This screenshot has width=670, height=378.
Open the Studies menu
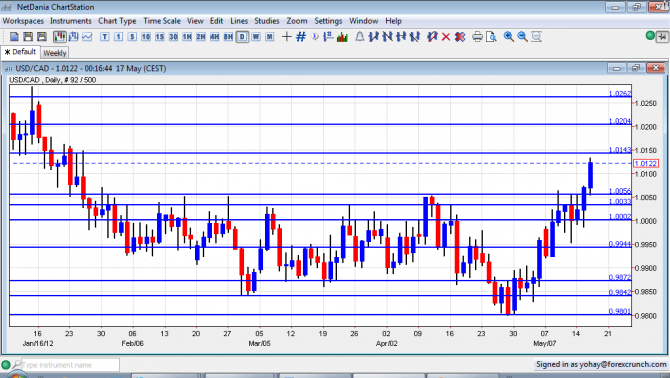pos(267,21)
